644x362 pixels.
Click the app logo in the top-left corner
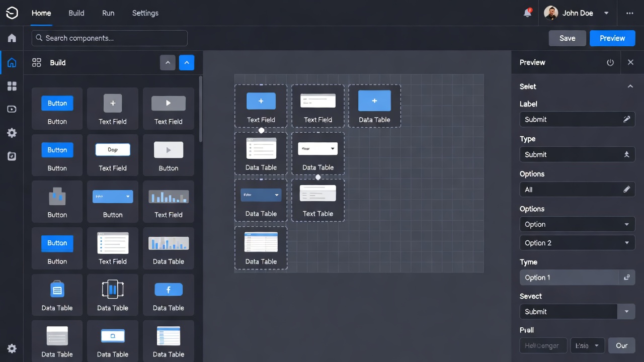coord(12,13)
